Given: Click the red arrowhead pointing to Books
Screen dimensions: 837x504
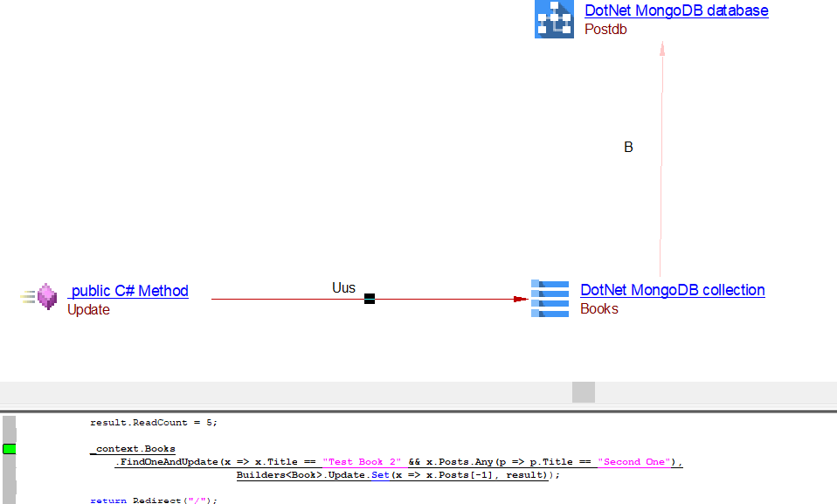Looking at the screenshot, I should (521, 299).
